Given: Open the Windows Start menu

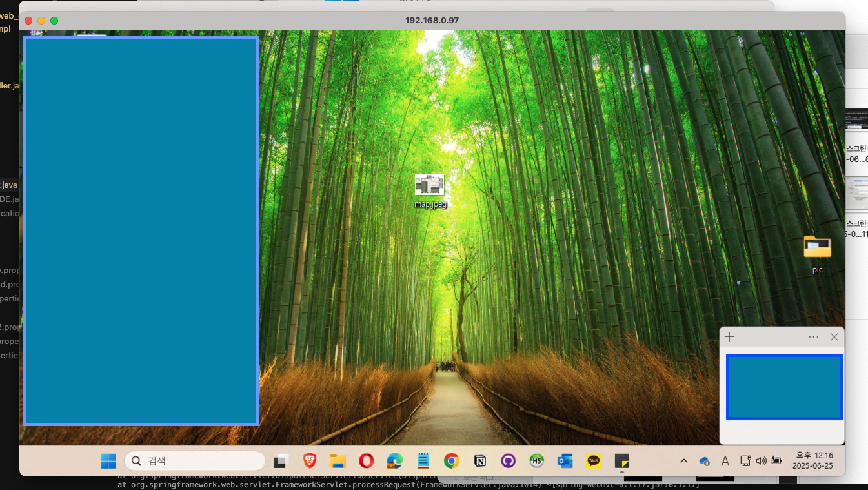Looking at the screenshot, I should point(108,461).
